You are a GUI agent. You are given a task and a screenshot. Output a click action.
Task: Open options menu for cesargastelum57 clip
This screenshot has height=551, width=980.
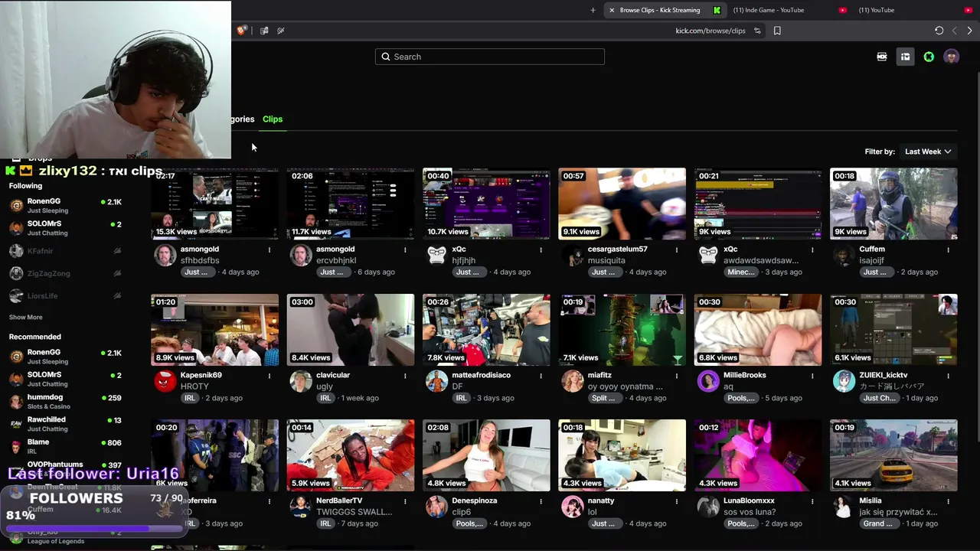coord(676,249)
